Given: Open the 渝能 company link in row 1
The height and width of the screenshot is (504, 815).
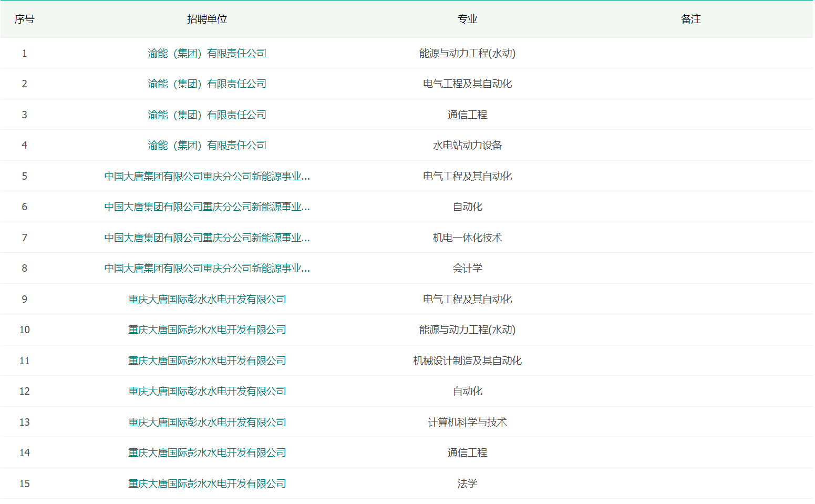Looking at the screenshot, I should coord(207,53).
